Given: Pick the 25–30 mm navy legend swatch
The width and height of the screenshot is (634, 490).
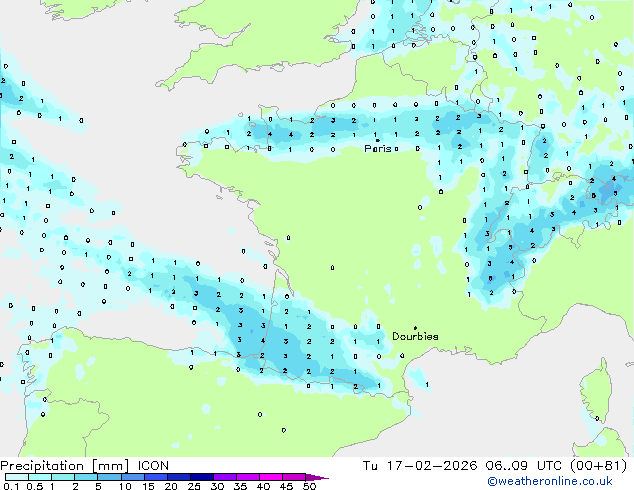Looking at the screenshot, I should [201, 477].
